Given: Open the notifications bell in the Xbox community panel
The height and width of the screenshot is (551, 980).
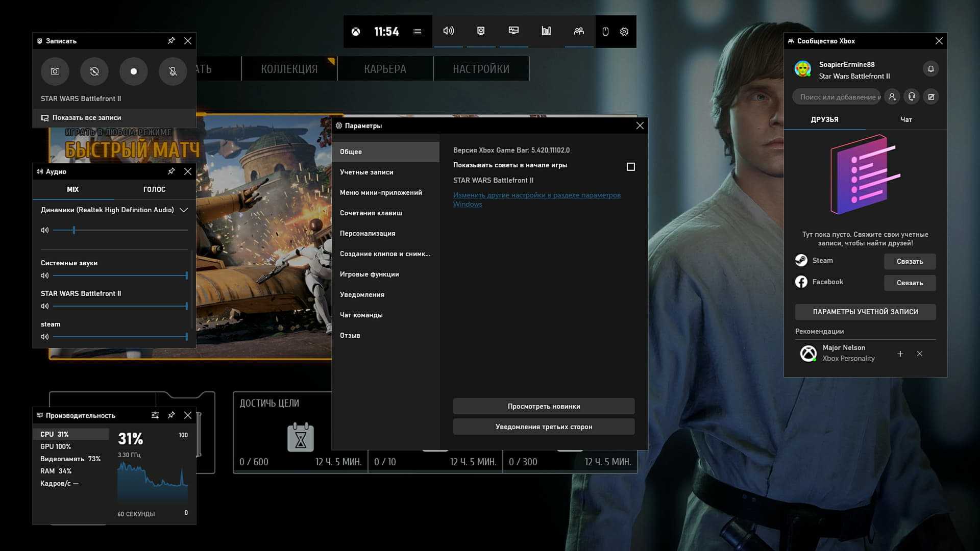Looking at the screenshot, I should click(x=930, y=69).
